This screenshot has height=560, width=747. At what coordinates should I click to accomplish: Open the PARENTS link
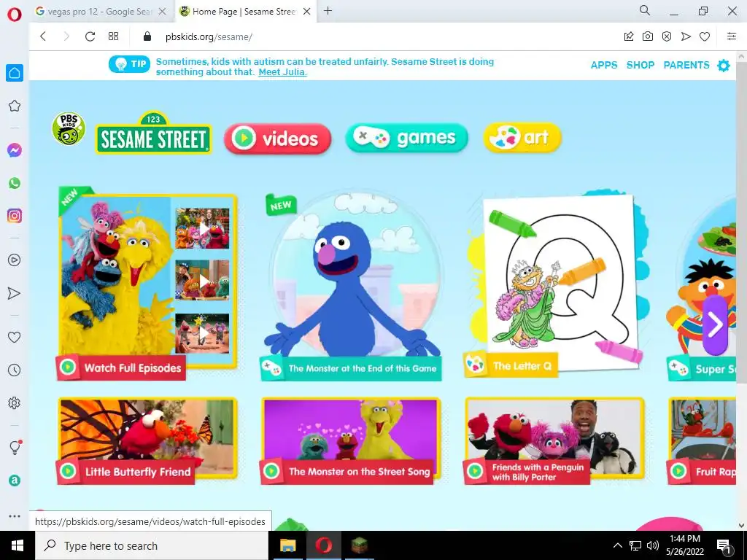pyautogui.click(x=686, y=65)
